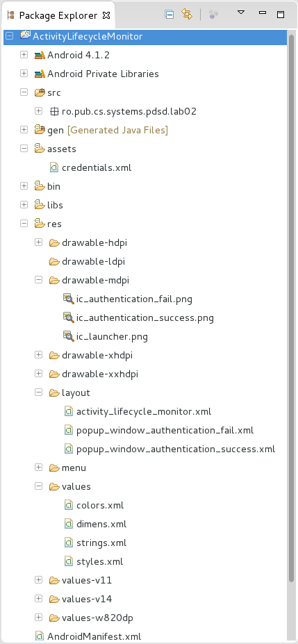
Task: Select the Package Explorer tab
Action: tap(58, 15)
